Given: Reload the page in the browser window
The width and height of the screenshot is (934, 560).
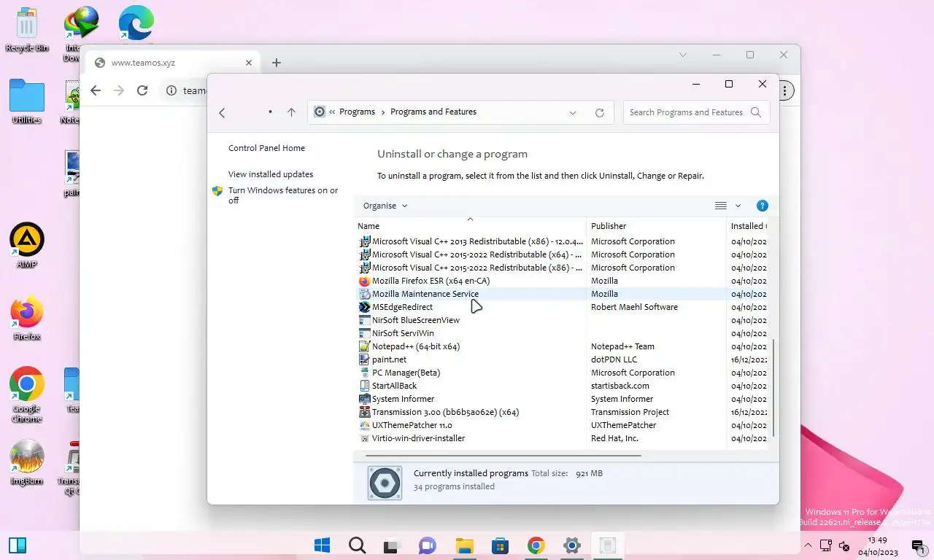Looking at the screenshot, I should point(142,90).
